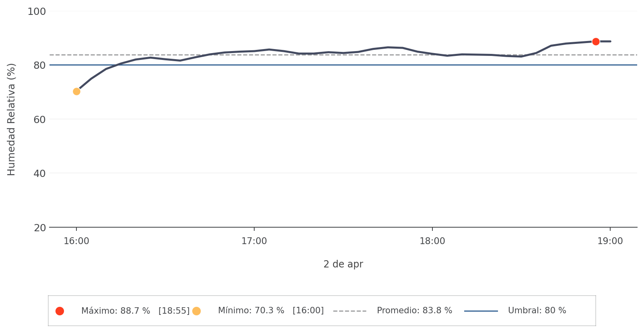The height and width of the screenshot is (333, 644).
Task: Click the "Humedad Relativa (%)" axis title
Action: pos(11,119)
